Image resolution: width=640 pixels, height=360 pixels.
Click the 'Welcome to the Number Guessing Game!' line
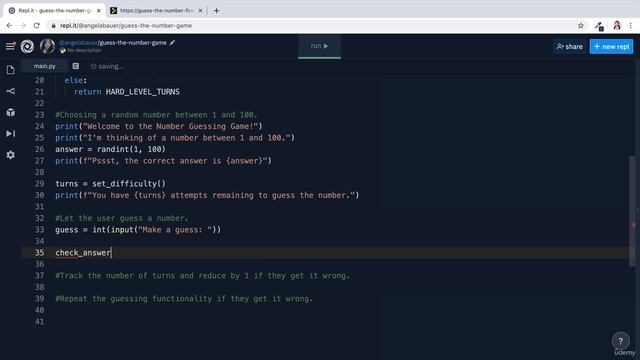(159, 127)
